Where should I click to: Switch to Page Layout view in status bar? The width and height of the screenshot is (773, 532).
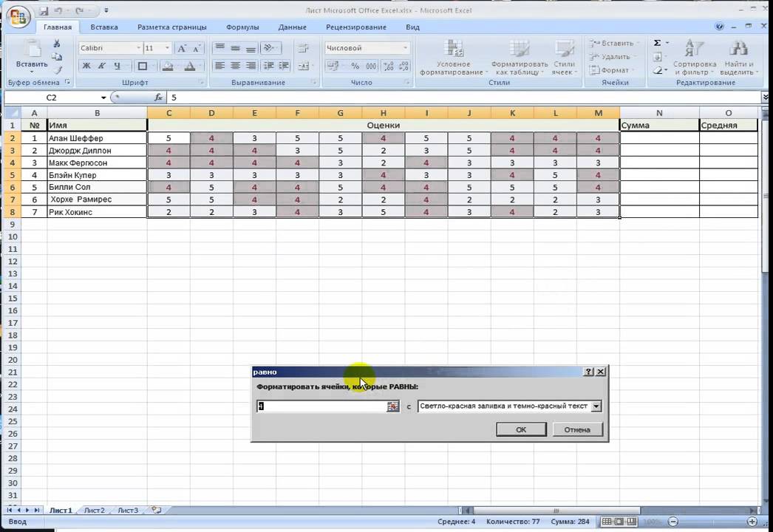[619, 521]
